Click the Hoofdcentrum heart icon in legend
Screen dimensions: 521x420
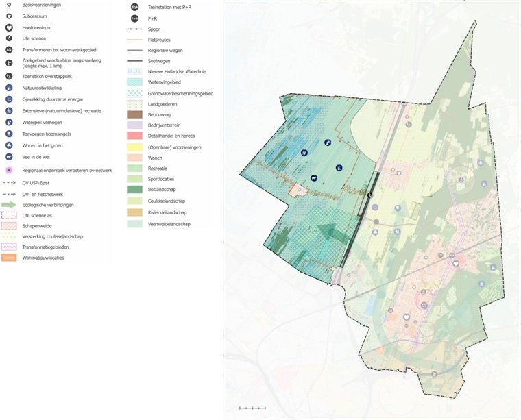click(x=9, y=28)
